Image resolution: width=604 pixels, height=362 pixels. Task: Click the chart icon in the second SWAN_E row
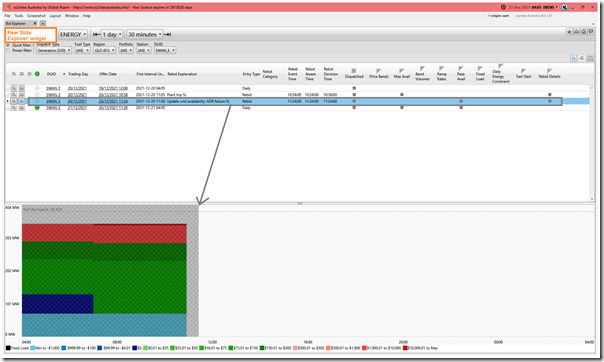22,95
